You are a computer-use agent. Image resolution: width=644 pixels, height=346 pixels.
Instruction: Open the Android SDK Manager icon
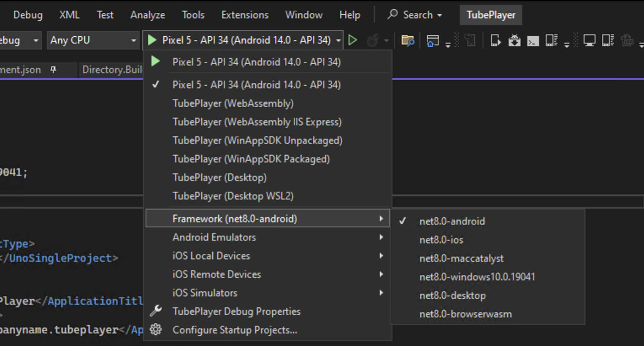pyautogui.click(x=515, y=41)
